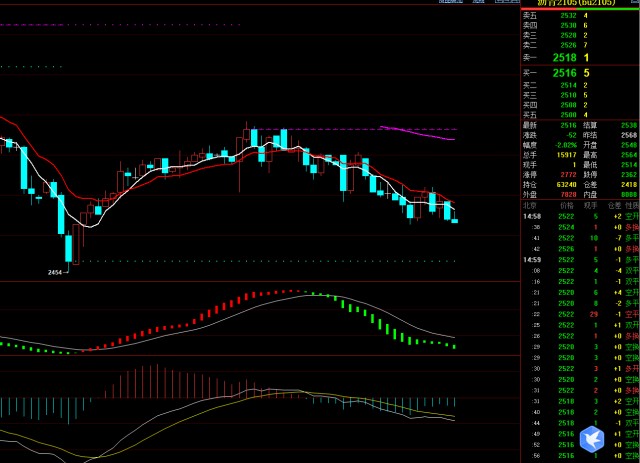Click the 2454 low price label on chart

[x=55, y=271]
